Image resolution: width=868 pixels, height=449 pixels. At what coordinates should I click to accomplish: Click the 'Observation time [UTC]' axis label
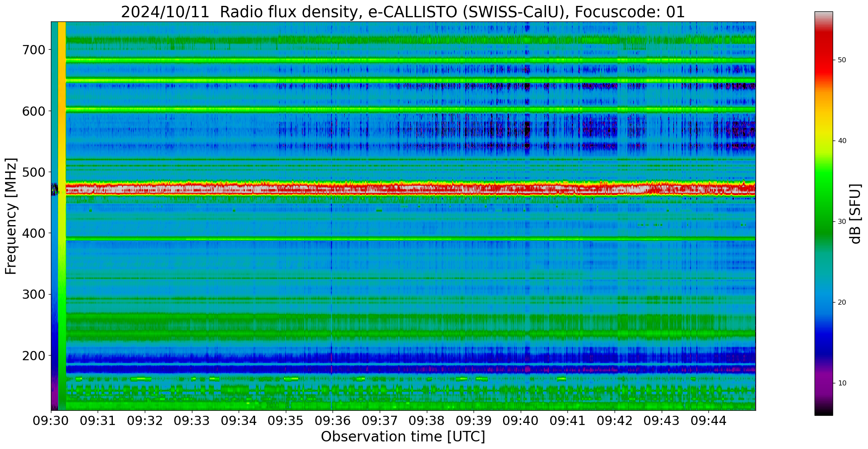tap(403, 437)
